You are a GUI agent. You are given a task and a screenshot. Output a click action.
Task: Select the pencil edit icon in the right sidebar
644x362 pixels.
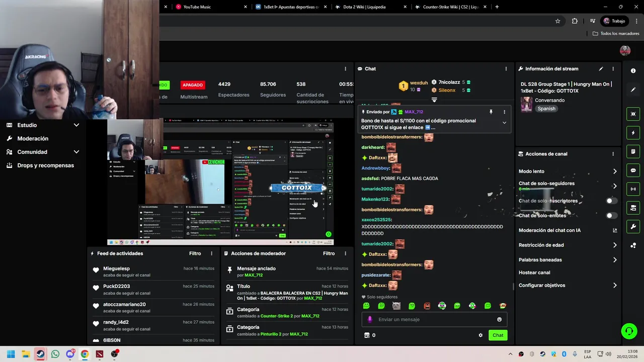click(633, 89)
